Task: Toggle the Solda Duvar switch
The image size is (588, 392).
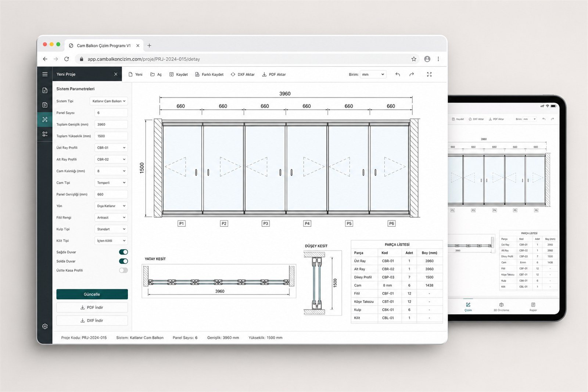Action: (x=123, y=261)
